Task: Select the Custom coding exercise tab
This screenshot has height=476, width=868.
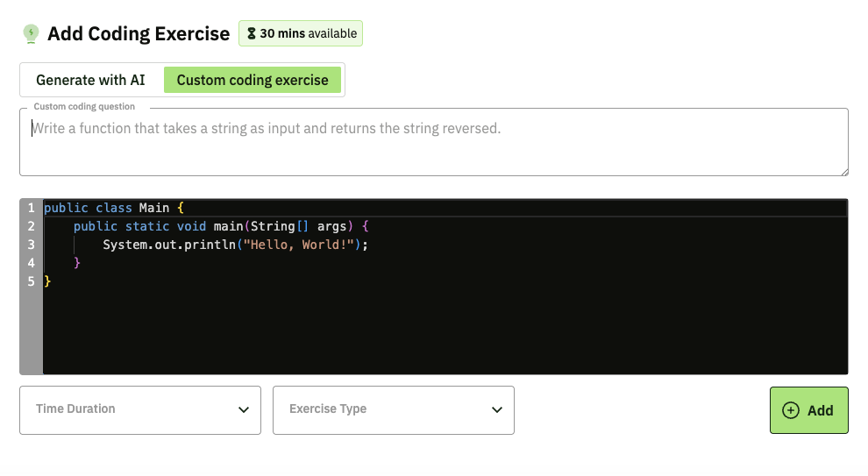Action: (x=253, y=80)
